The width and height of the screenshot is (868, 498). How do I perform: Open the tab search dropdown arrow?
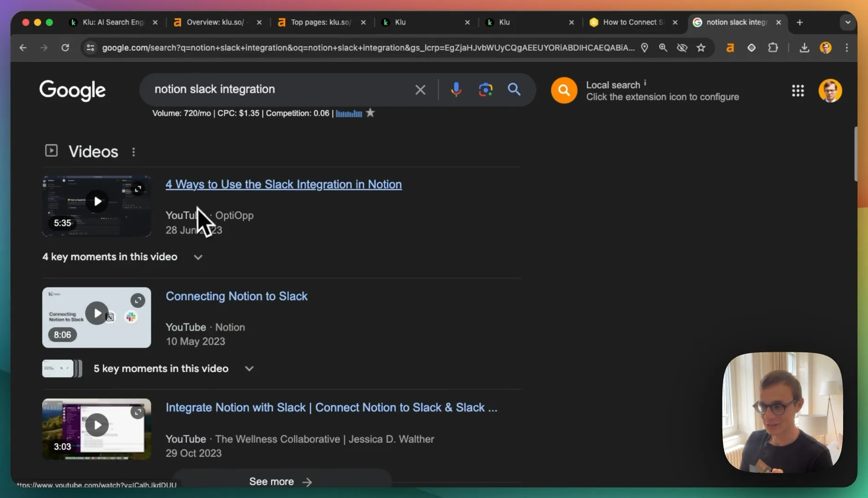click(x=848, y=22)
